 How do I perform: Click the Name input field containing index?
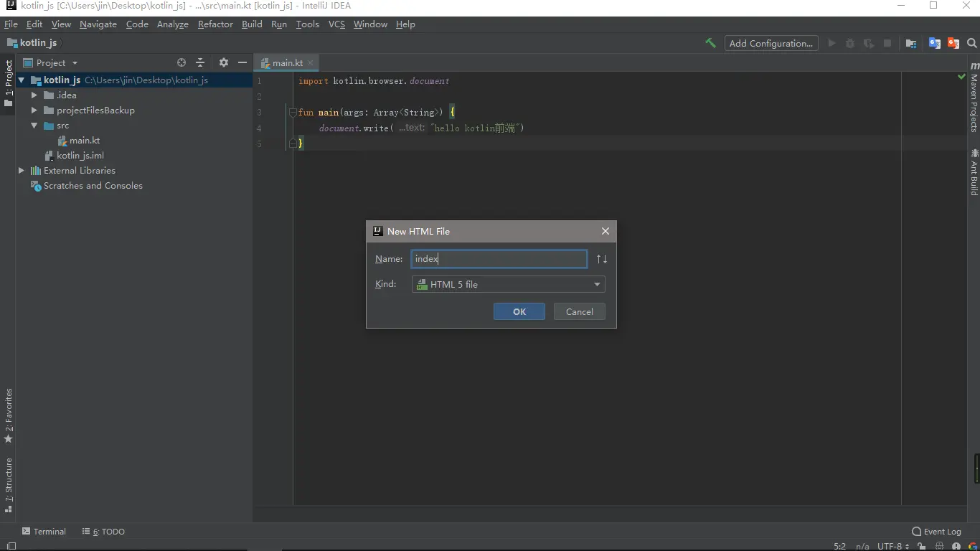coord(499,259)
